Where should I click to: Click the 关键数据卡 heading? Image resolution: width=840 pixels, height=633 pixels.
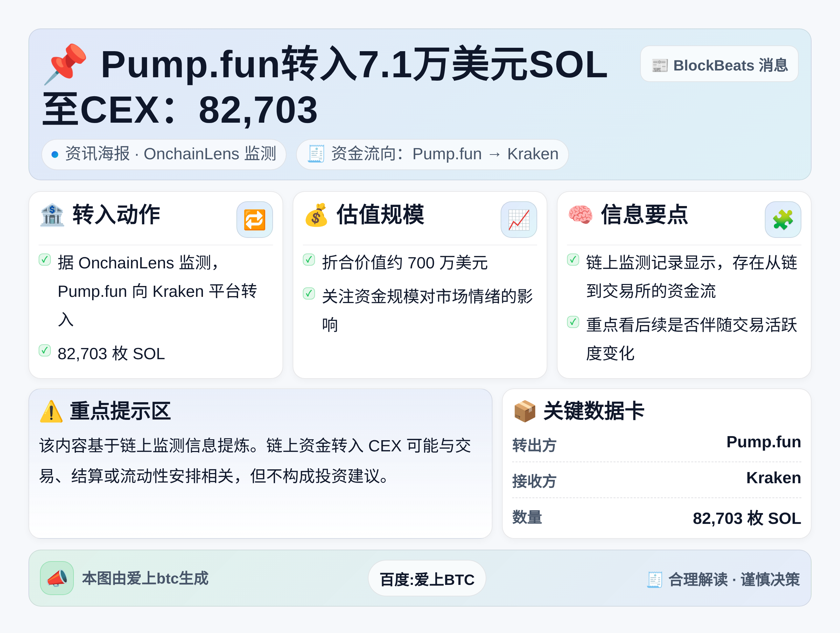[594, 411]
